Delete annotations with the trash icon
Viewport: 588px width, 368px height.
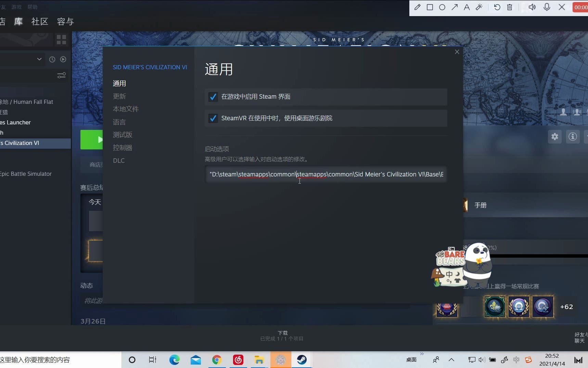pyautogui.click(x=510, y=7)
